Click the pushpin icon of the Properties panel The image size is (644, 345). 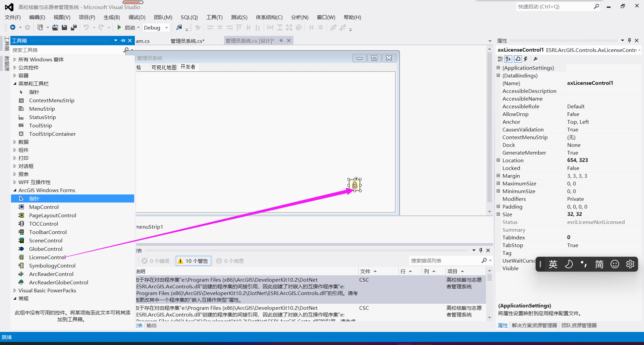pyautogui.click(x=629, y=41)
